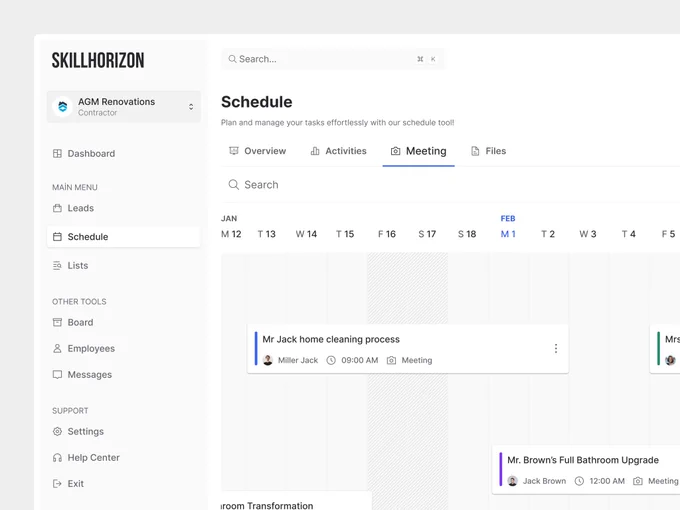The height and width of the screenshot is (510, 680).
Task: Click the Messages chat icon
Action: [x=57, y=374]
